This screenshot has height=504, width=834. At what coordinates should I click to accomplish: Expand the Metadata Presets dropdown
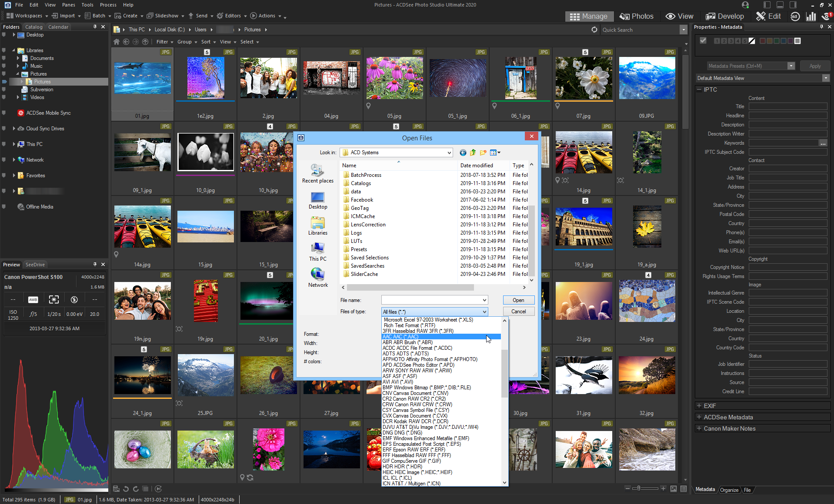[x=791, y=66]
